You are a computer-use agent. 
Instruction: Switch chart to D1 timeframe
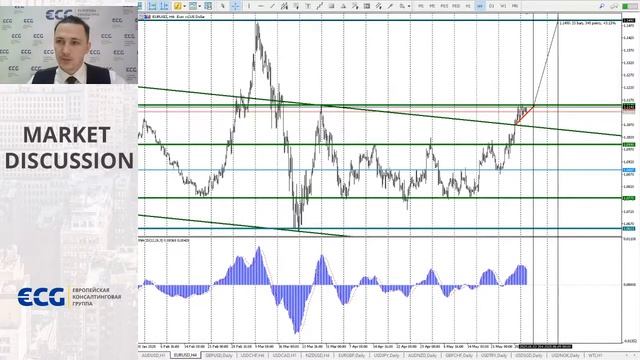(492, 6)
